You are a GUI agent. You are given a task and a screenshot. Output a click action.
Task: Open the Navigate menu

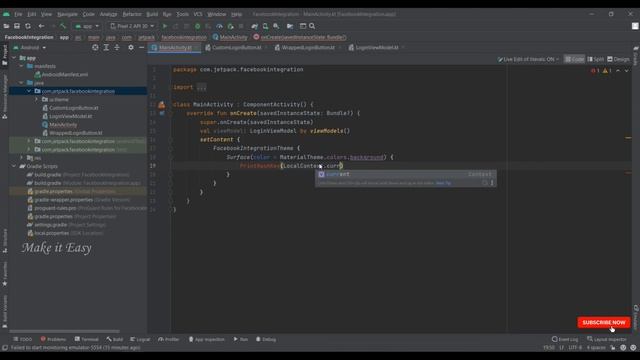click(67, 14)
